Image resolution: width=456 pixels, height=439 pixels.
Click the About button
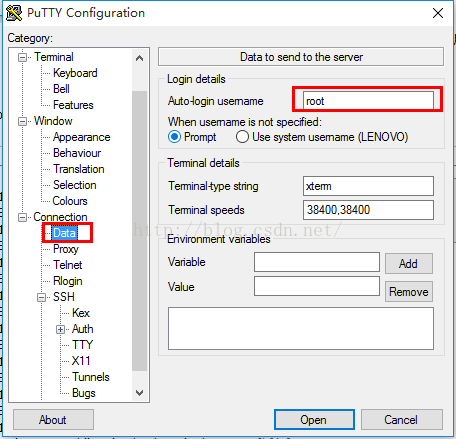(x=53, y=420)
